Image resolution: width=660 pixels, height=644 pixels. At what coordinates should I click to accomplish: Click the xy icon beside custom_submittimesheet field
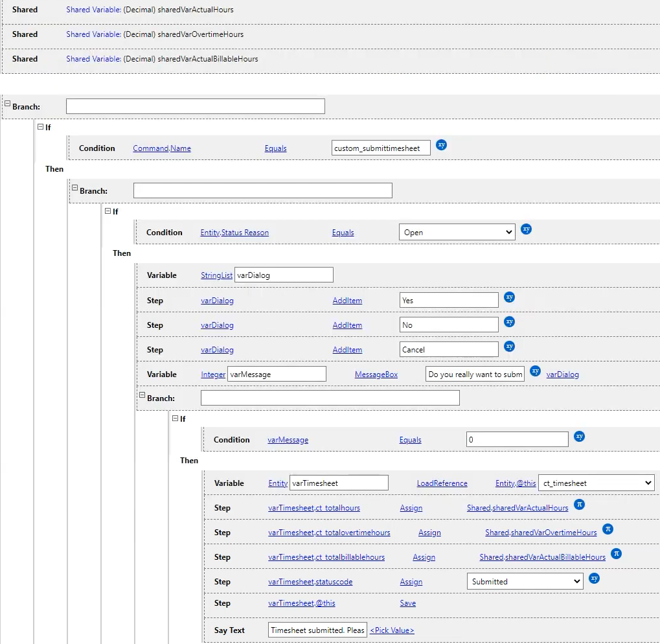pos(441,145)
